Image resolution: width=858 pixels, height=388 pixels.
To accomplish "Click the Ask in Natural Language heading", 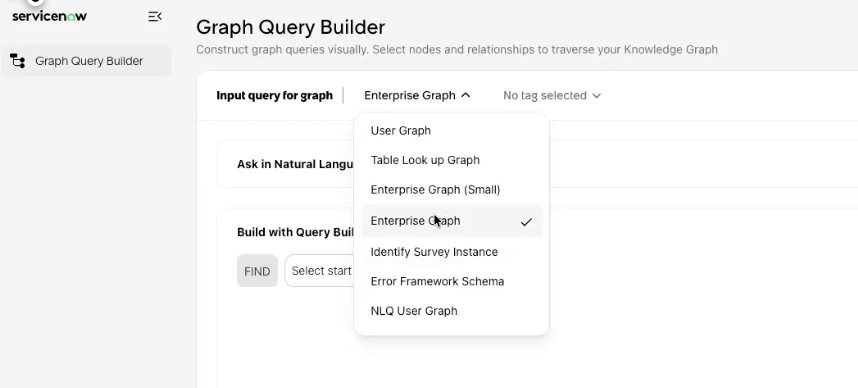I will (x=295, y=164).
